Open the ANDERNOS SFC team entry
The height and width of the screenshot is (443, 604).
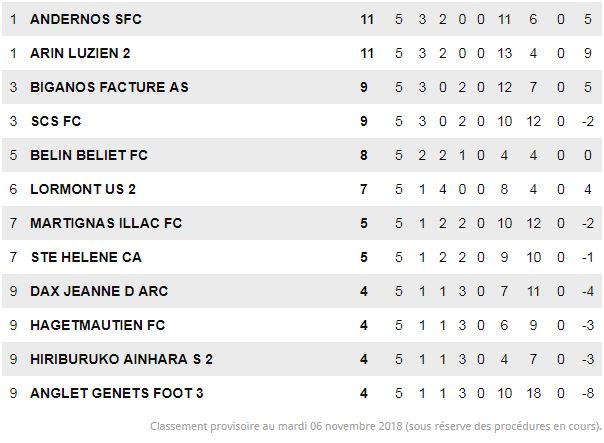[x=86, y=19]
